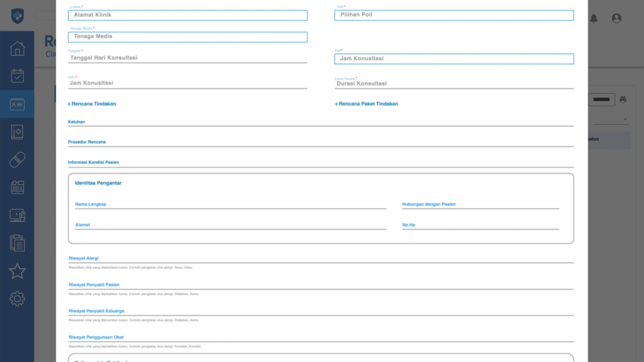The width and height of the screenshot is (644, 362).
Task: Click the bandage icon in sidebar
Action: (17, 160)
